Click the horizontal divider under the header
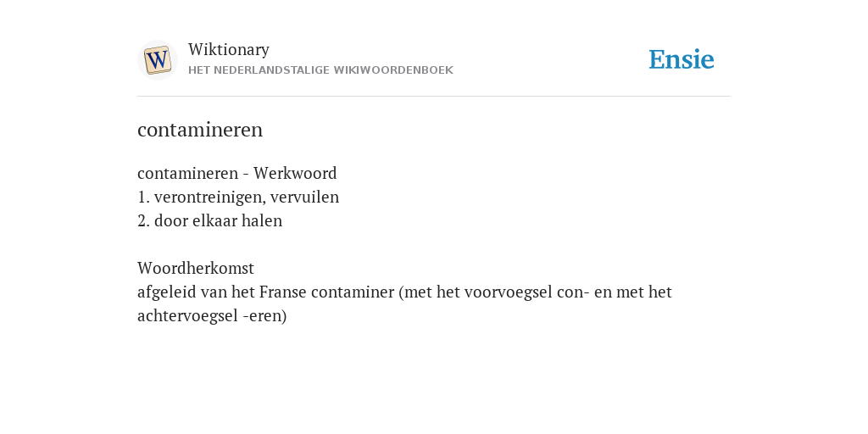868x434 pixels. [434, 97]
